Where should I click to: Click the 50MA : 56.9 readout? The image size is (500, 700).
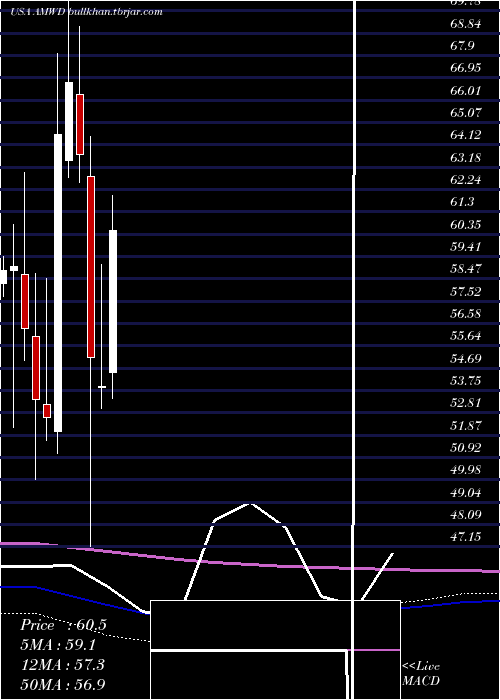[62, 684]
